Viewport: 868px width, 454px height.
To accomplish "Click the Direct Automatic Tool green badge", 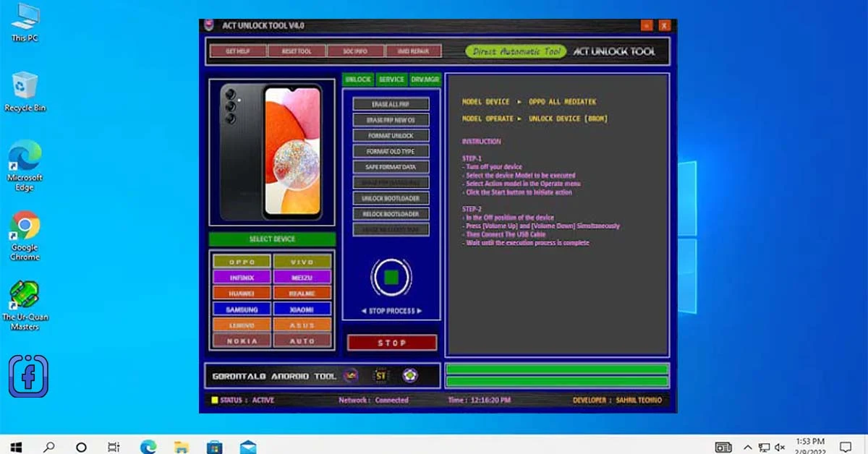I will 515,51.
